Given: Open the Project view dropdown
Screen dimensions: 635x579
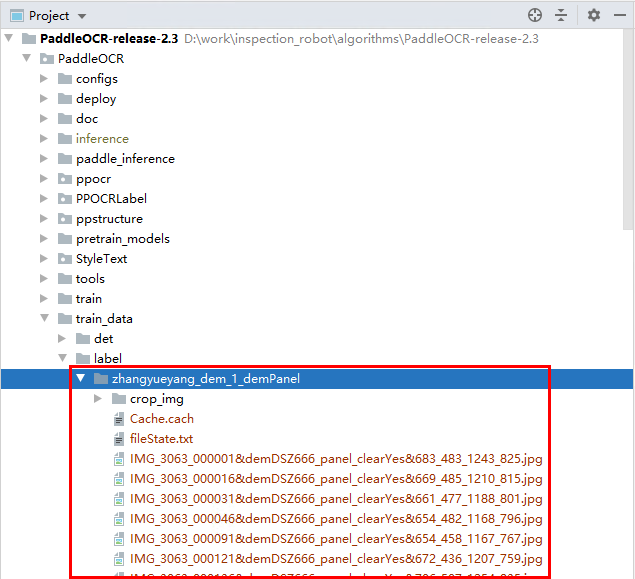Looking at the screenshot, I should tap(81, 16).
